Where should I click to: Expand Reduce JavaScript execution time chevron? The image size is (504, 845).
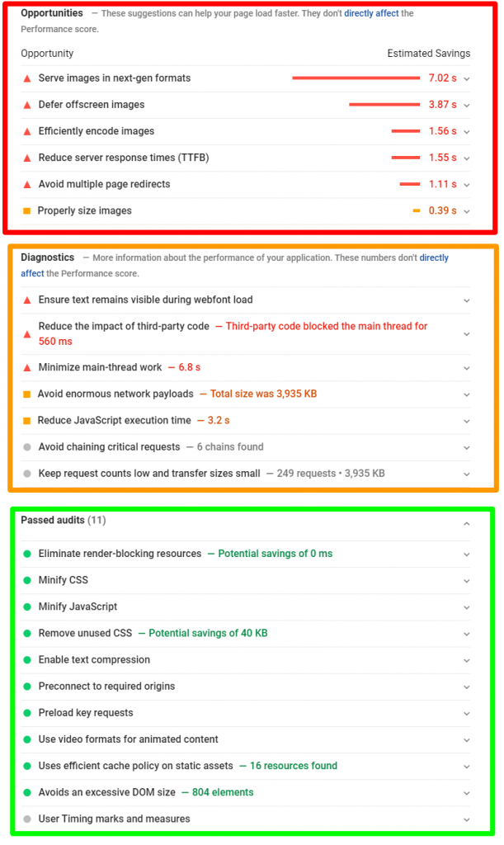(466, 422)
